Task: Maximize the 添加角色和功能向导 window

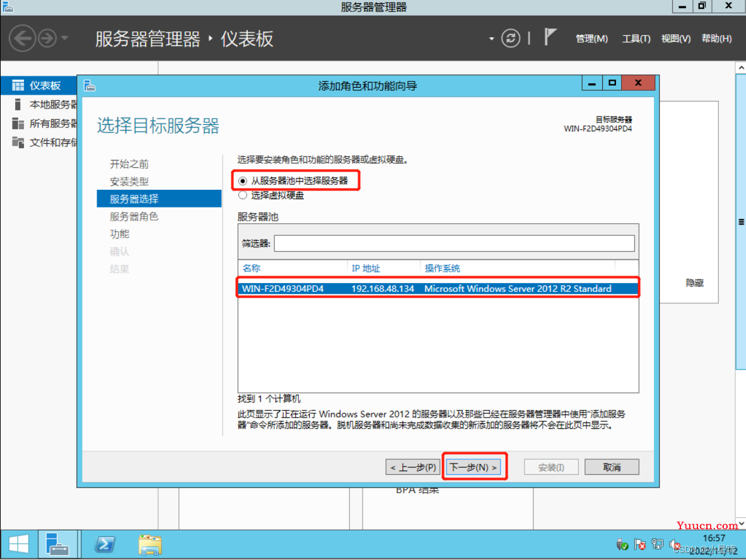Action: click(612, 83)
